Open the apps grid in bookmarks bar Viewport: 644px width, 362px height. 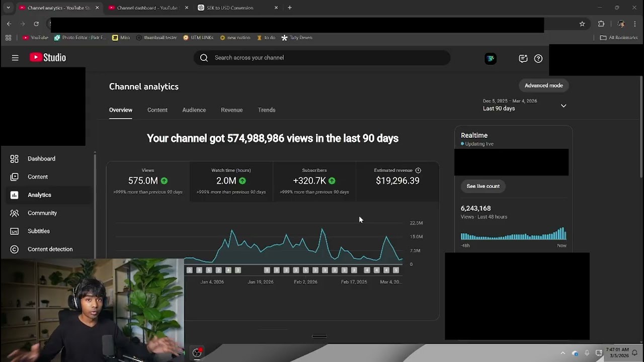[x=8, y=38]
